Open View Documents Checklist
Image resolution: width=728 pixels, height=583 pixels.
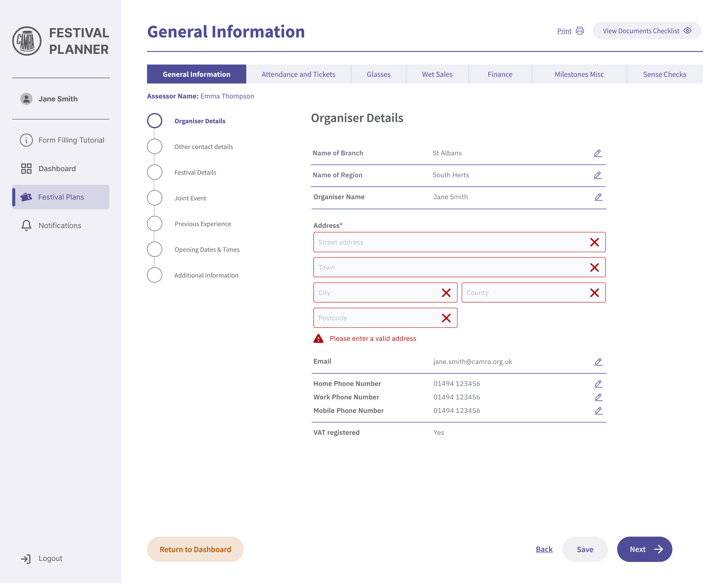tap(646, 31)
